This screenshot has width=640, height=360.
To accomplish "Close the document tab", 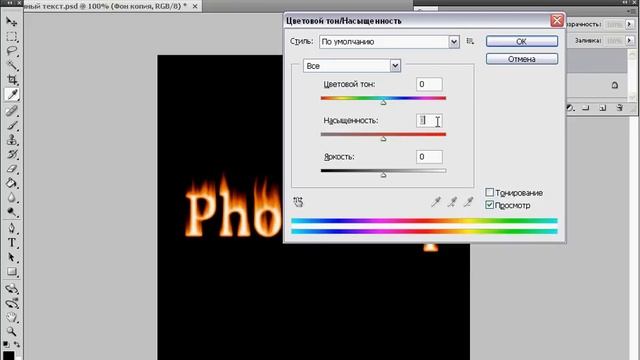I will 195,6.
